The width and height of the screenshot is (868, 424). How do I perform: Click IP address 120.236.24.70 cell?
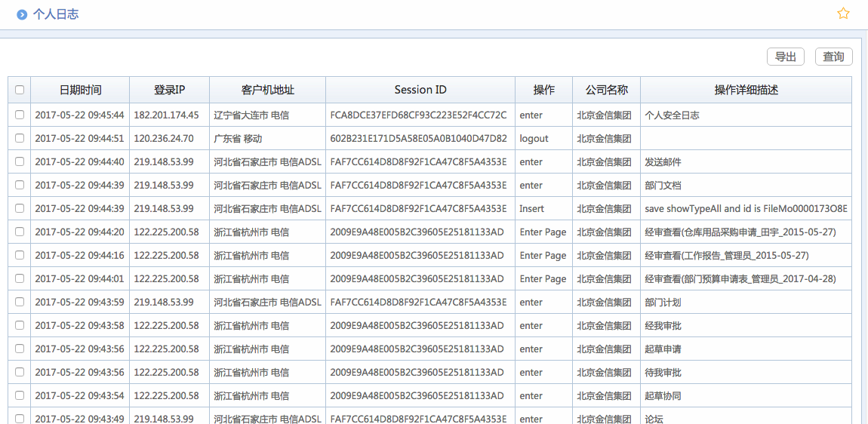pos(164,139)
